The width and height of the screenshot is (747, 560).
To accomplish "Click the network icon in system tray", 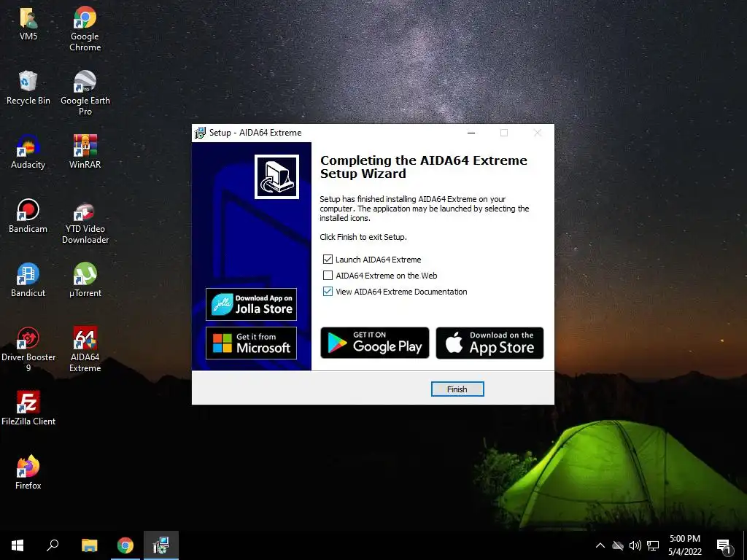I will click(x=653, y=545).
